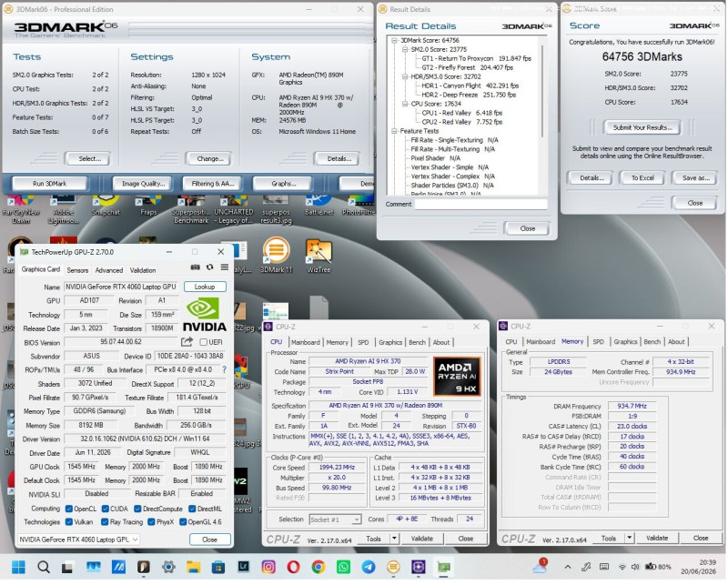
Task: Toggle DirectCompute checkbox in GPU-Z
Action: pyautogui.click(x=137, y=509)
